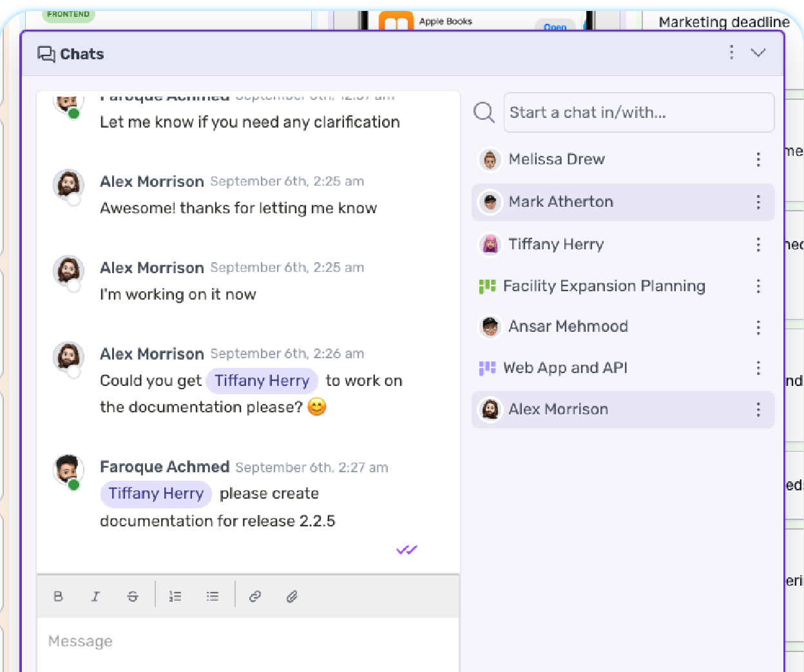Image resolution: width=804 pixels, height=672 pixels.
Task: Insert a numbered list in the message
Action: (175, 596)
